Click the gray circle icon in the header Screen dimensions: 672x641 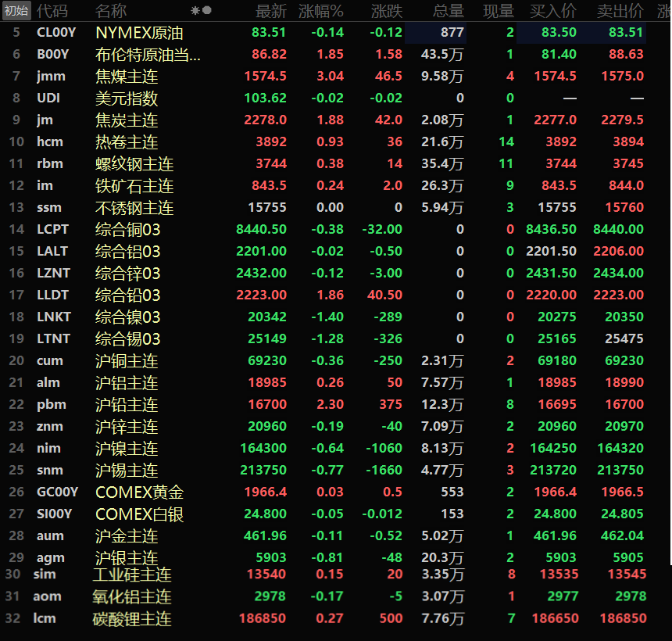(207, 11)
